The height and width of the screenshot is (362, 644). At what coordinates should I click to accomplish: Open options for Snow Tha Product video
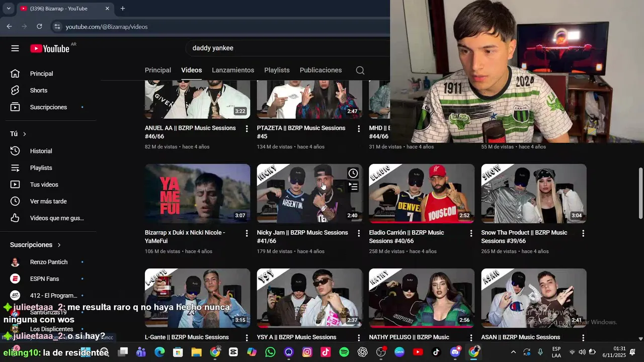pos(583,233)
